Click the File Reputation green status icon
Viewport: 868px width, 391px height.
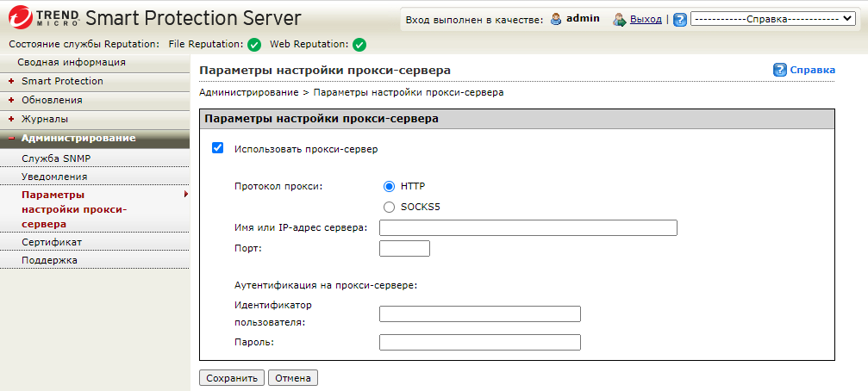[254, 45]
